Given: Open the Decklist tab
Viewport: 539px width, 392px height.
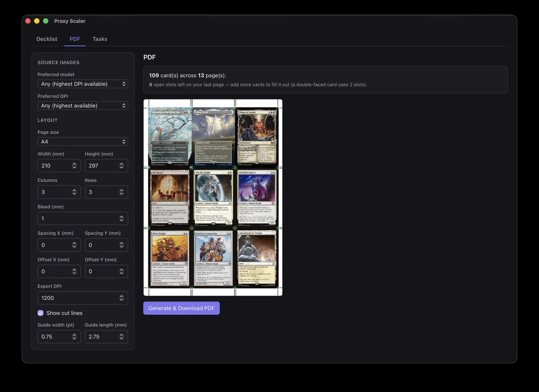Looking at the screenshot, I should tap(47, 39).
